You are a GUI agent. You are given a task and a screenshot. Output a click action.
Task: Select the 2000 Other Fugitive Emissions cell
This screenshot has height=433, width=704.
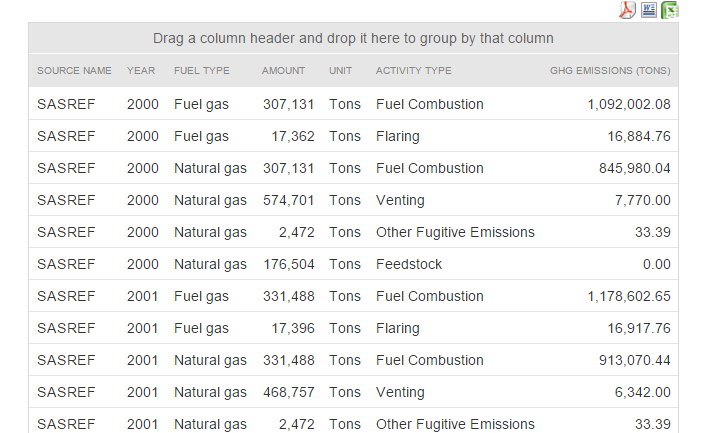coord(455,232)
